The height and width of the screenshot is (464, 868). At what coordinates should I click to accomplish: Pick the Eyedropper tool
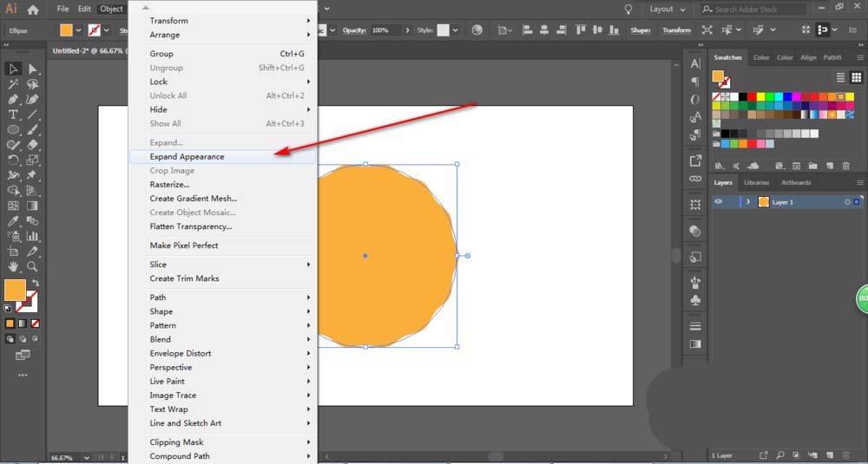(13, 221)
